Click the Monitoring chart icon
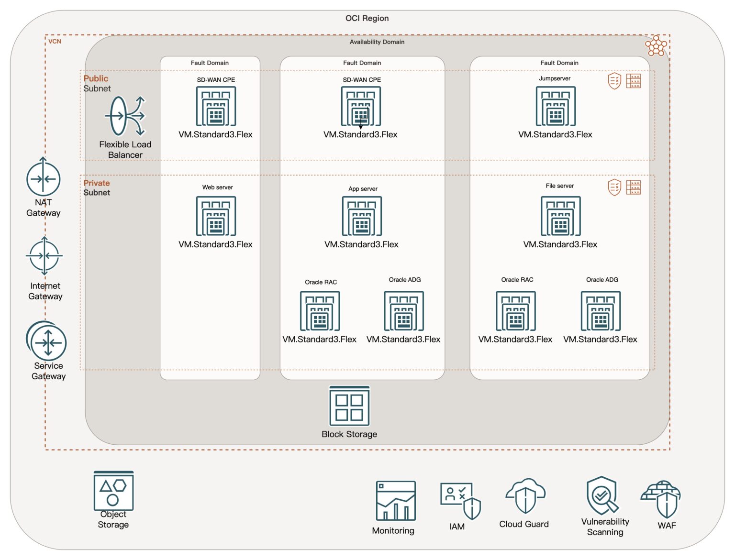The image size is (735, 560). [x=395, y=501]
